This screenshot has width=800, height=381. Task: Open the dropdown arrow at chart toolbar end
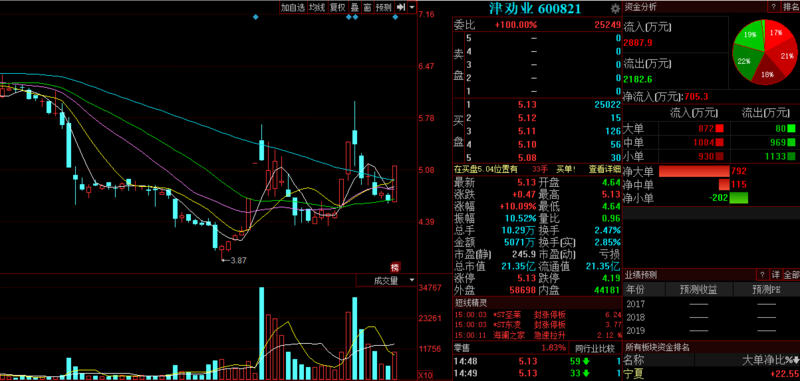pyautogui.click(x=411, y=7)
